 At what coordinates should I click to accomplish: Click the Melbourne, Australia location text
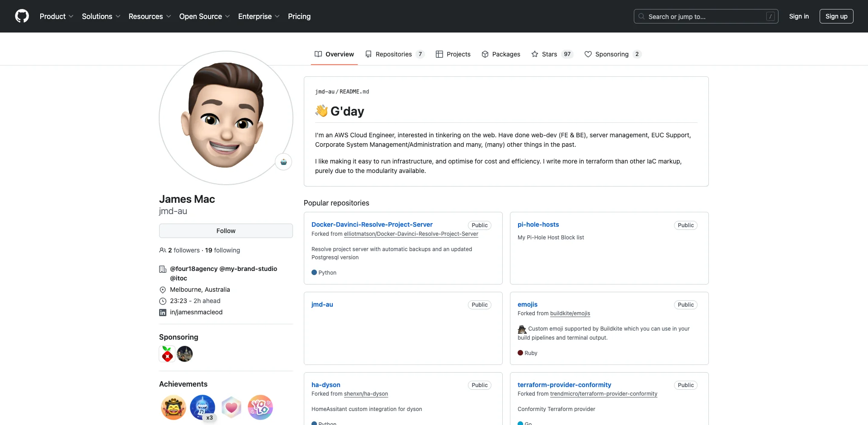click(x=200, y=290)
